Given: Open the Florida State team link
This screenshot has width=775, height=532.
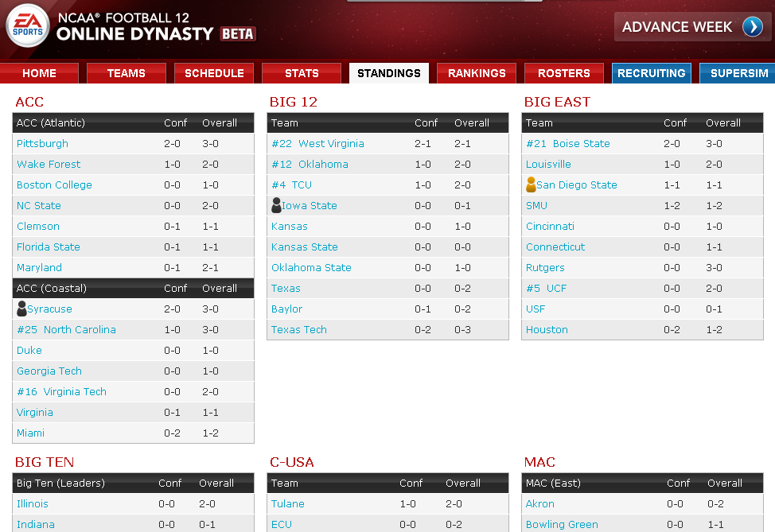Looking at the screenshot, I should 49,247.
